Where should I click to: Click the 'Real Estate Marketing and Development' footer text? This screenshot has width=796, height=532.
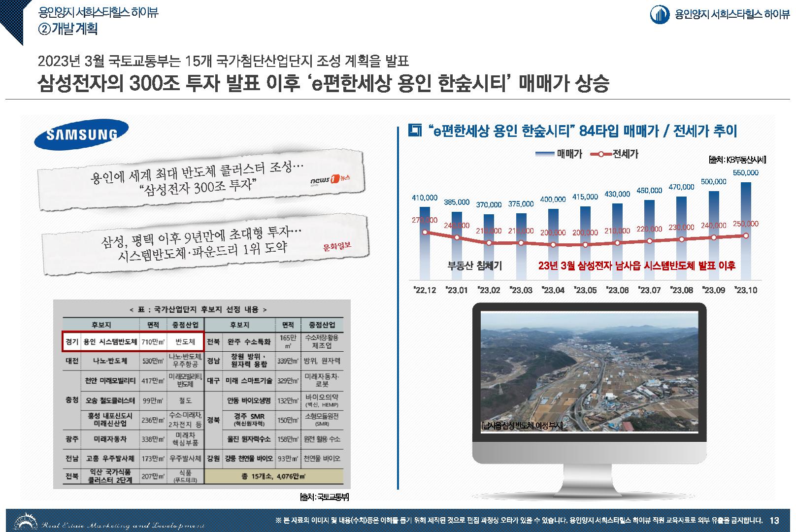point(123,525)
